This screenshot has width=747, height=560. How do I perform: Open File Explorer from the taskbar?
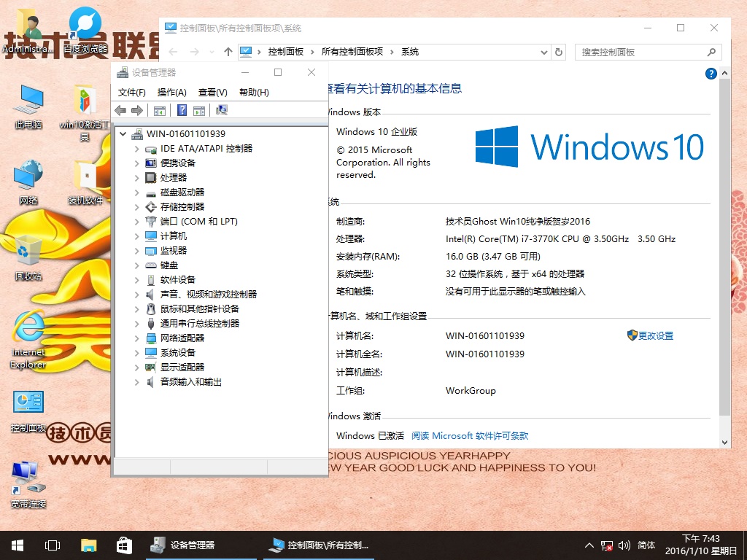(88, 545)
